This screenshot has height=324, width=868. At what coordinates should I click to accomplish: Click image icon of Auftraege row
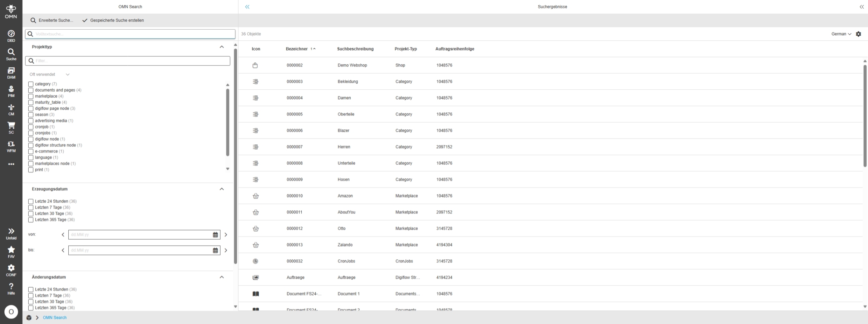point(256,278)
